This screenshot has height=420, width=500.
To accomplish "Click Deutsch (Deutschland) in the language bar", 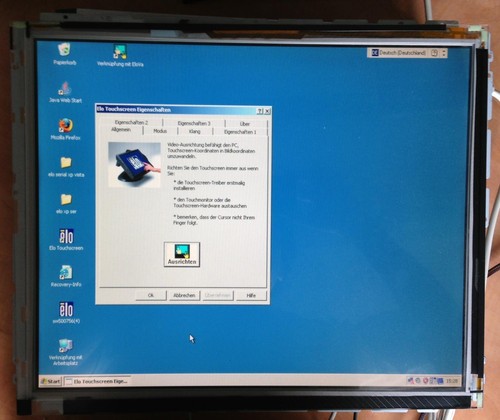I will click(x=402, y=53).
